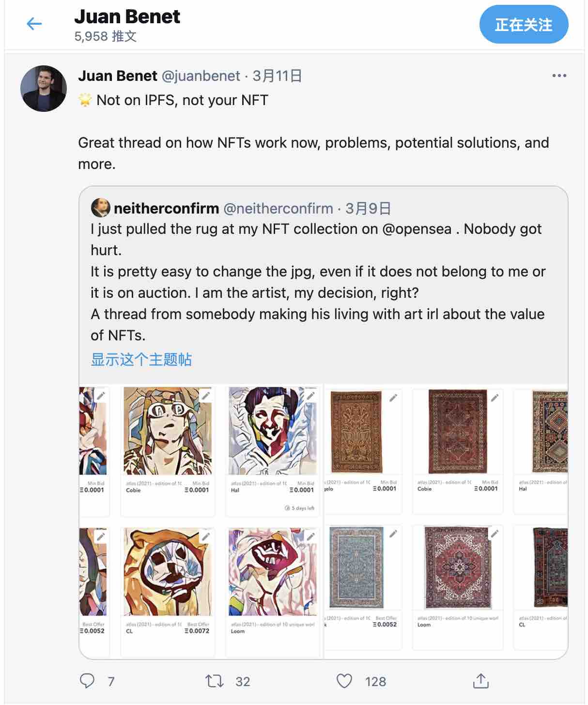
Task: Open Juan Benet's profile avatar
Action: (44, 89)
